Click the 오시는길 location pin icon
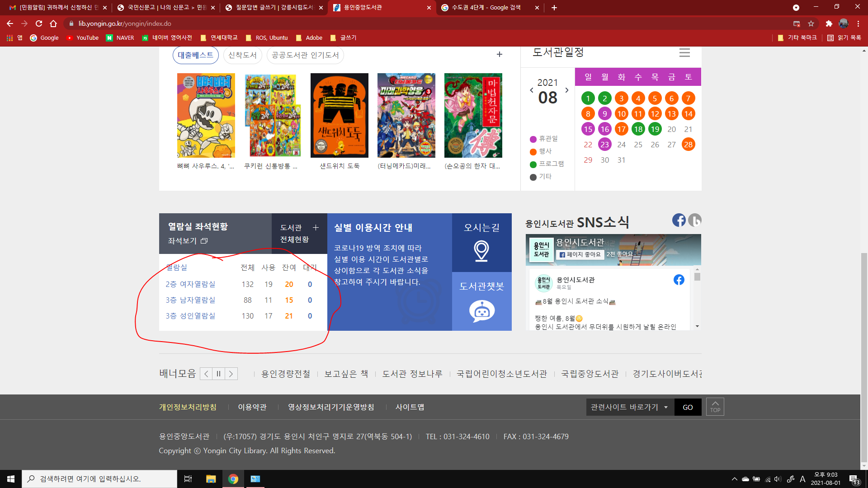This screenshot has width=868, height=488. [x=481, y=250]
